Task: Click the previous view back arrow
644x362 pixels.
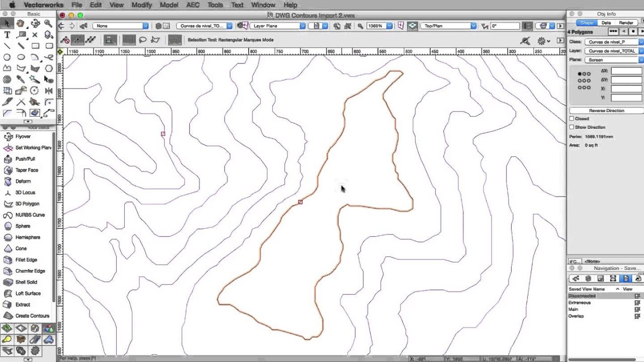Action: 62,26
